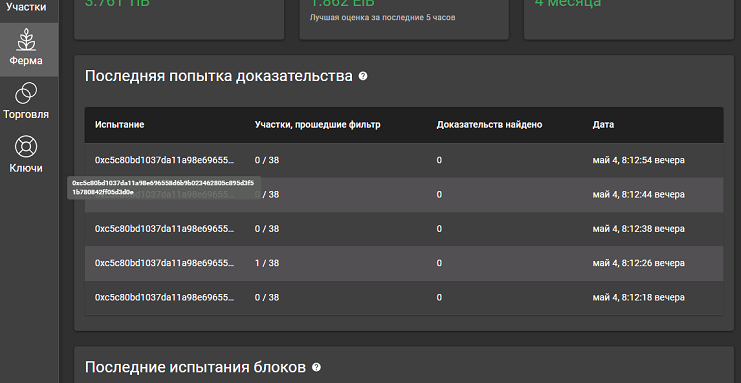Click the Последние испытания блоков heading
The width and height of the screenshot is (741, 383).
point(196,367)
